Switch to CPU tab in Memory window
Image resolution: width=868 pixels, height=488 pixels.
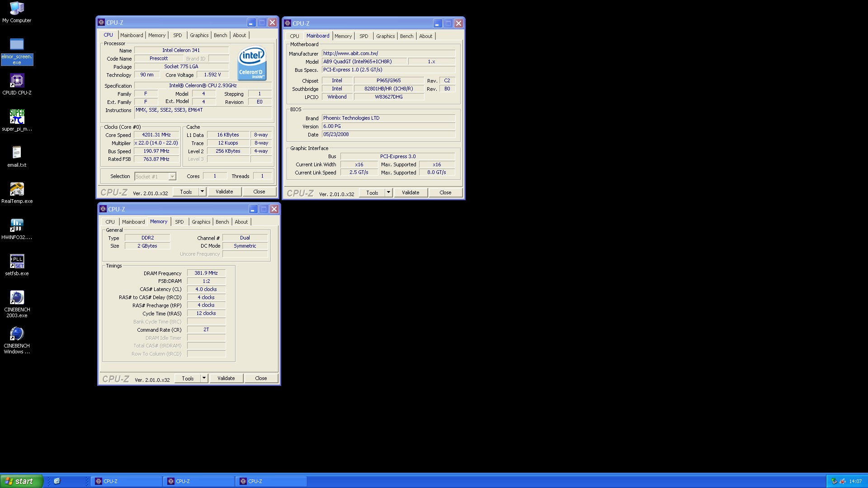click(x=110, y=222)
